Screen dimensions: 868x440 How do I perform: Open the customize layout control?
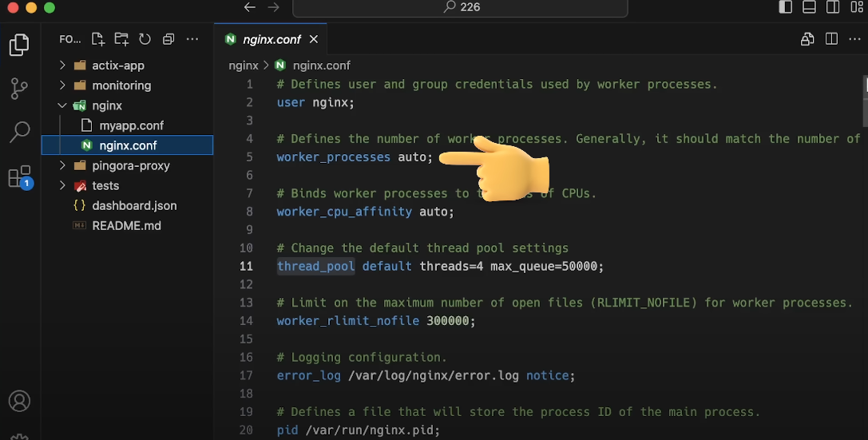856,7
